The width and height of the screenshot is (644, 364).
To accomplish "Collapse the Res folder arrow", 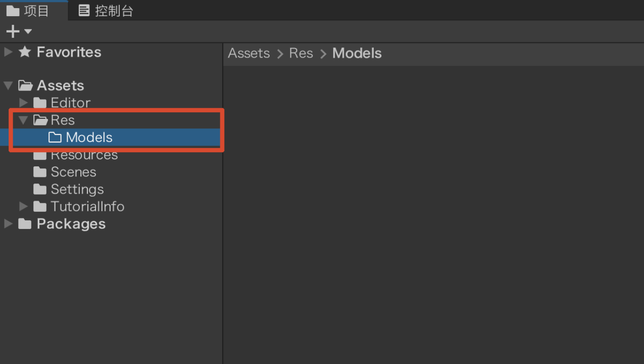I will click(x=23, y=120).
